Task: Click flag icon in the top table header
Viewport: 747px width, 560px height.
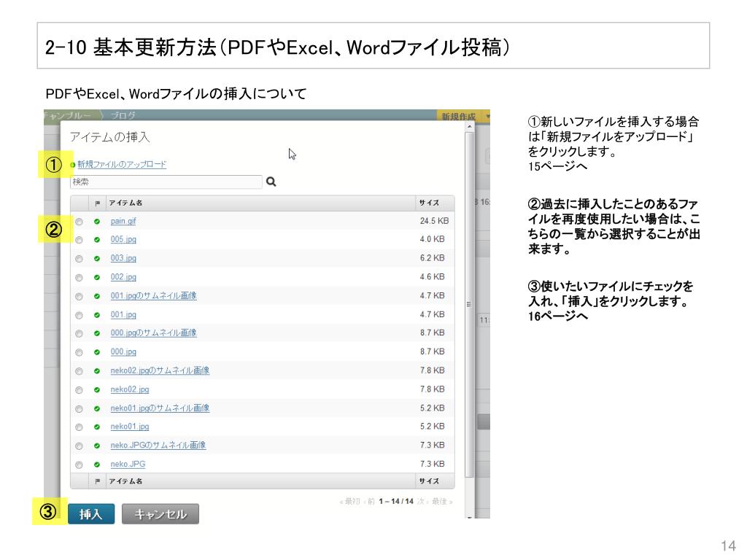Action: click(97, 203)
